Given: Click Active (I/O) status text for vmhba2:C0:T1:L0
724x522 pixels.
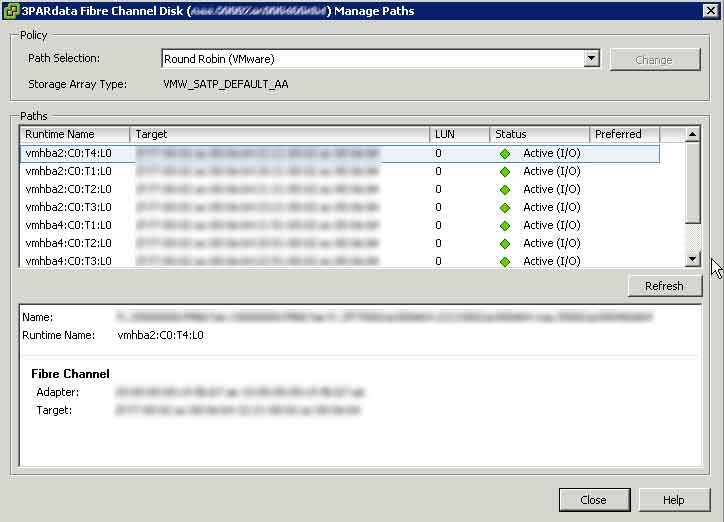Looking at the screenshot, I should pos(552,171).
